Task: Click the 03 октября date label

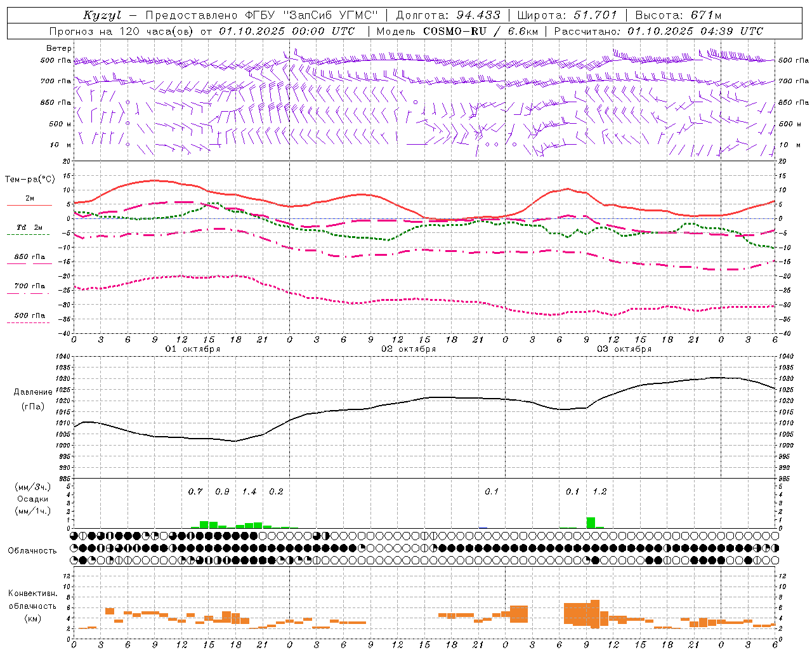Action: click(x=624, y=349)
